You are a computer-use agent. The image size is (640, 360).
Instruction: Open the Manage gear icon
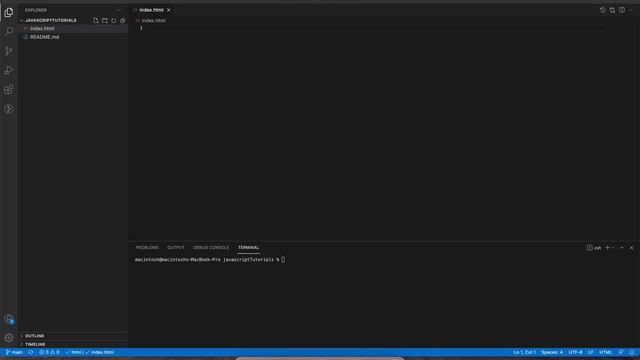pos(9,338)
